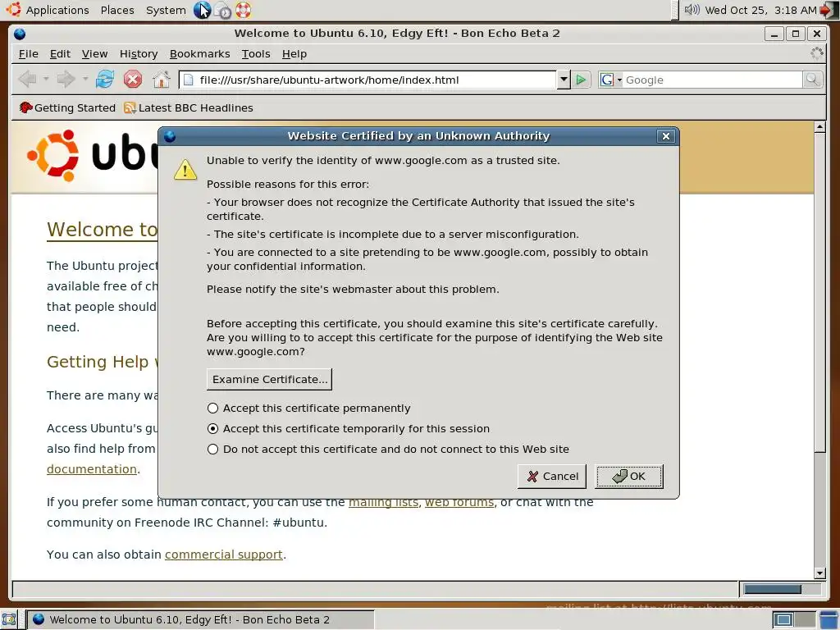Viewport: 840px width, 630px height.
Task: Click the green Go arrow button
Action: point(581,80)
